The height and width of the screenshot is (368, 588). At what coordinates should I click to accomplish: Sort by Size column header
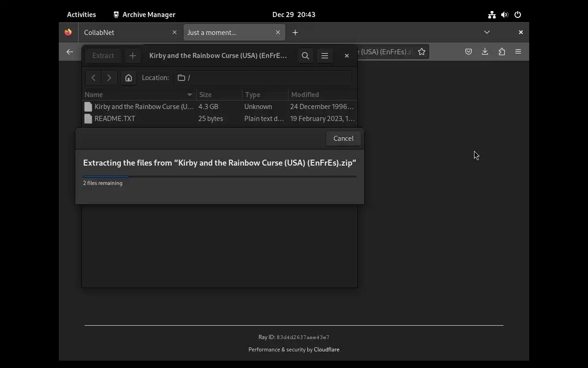[219, 95]
